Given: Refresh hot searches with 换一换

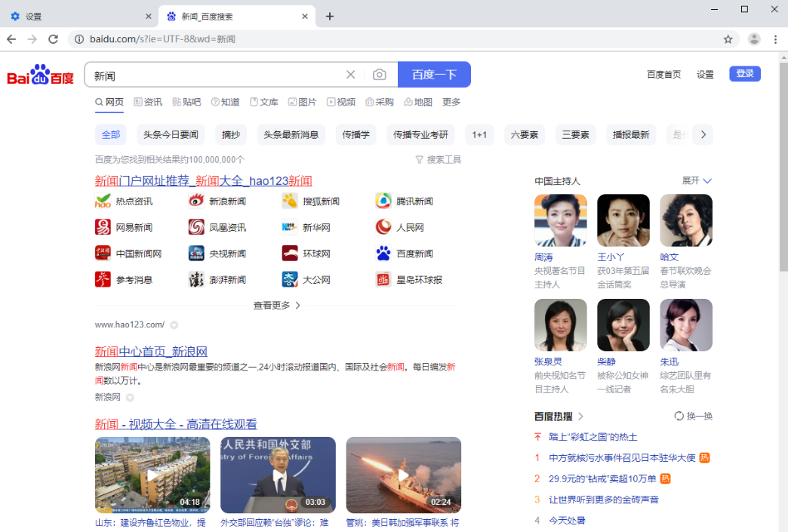Looking at the screenshot, I should 694,416.
